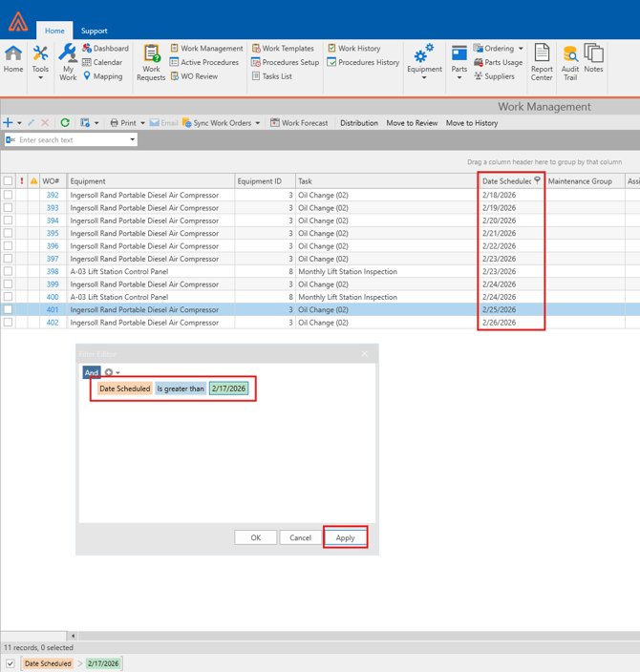Open Work Forecast from the toolbar
The image size is (640, 672).
[x=299, y=123]
